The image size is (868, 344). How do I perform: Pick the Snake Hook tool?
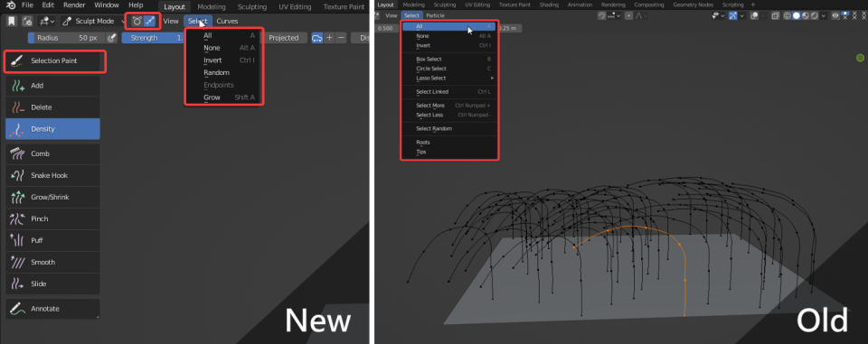coord(53,175)
